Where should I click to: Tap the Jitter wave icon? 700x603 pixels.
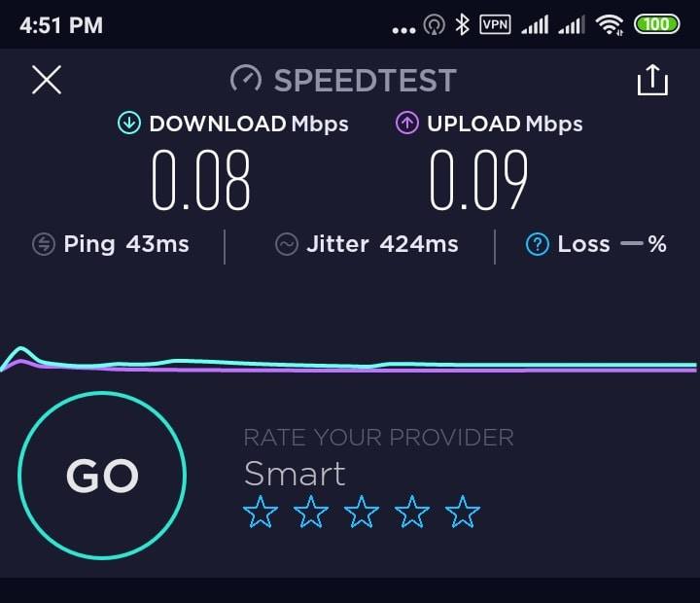click(287, 244)
